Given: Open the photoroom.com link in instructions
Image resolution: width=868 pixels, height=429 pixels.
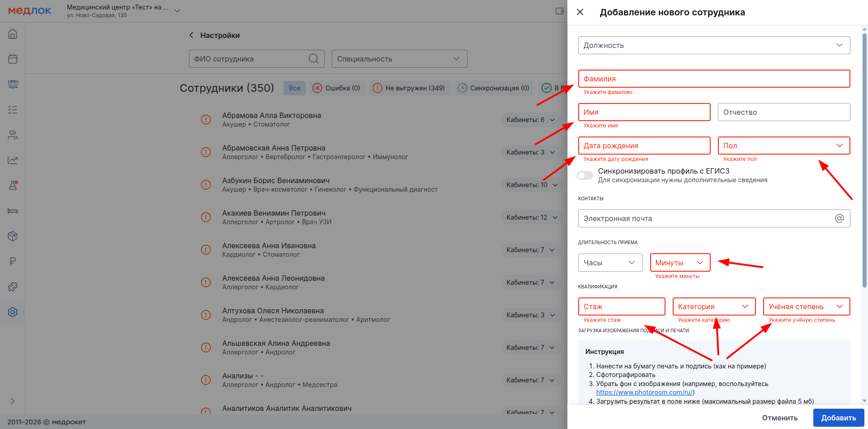Looking at the screenshot, I should (x=644, y=392).
